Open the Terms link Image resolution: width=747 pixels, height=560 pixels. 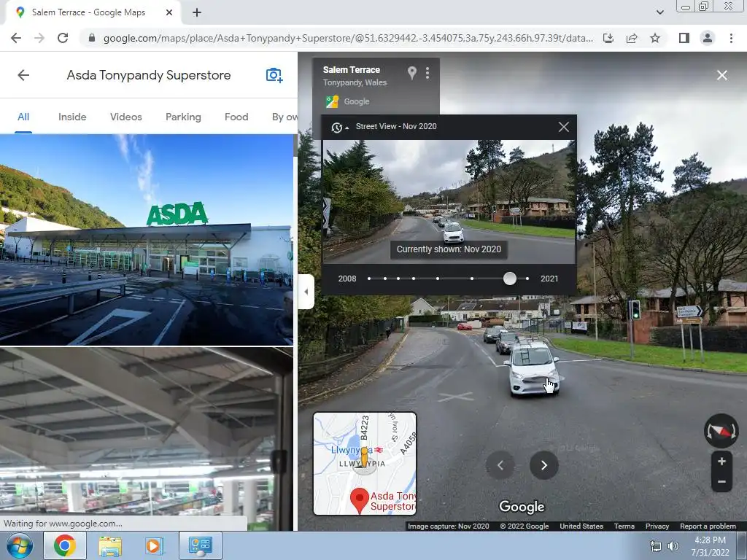(624, 526)
